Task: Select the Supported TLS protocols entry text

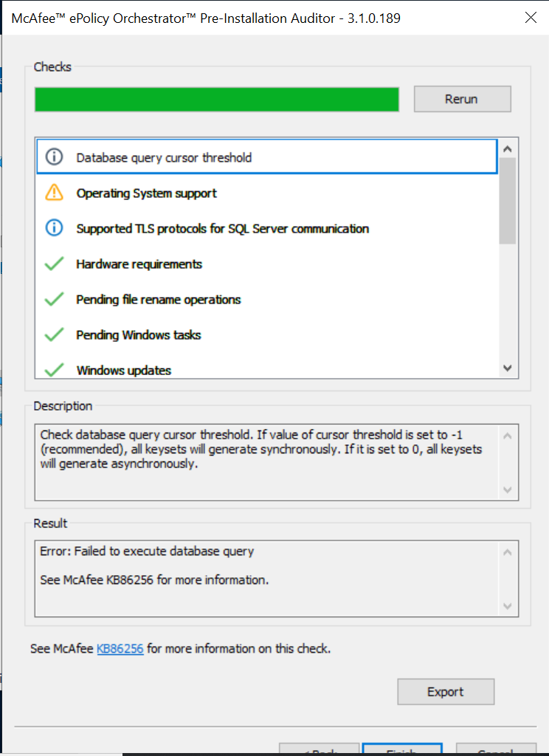Action: click(222, 229)
